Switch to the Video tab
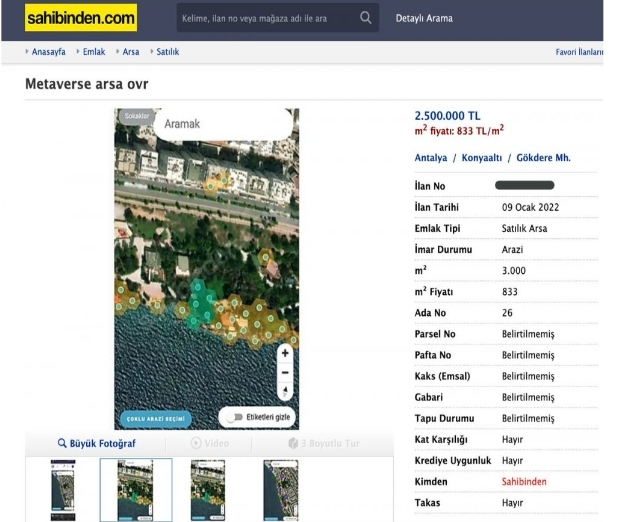The height and width of the screenshot is (522, 617). click(209, 443)
